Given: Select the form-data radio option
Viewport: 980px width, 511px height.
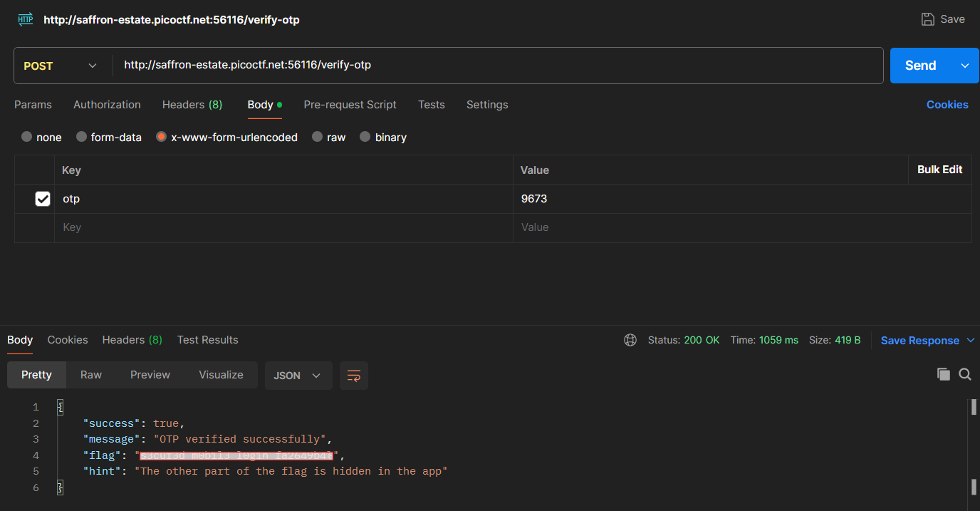Looking at the screenshot, I should tap(82, 137).
